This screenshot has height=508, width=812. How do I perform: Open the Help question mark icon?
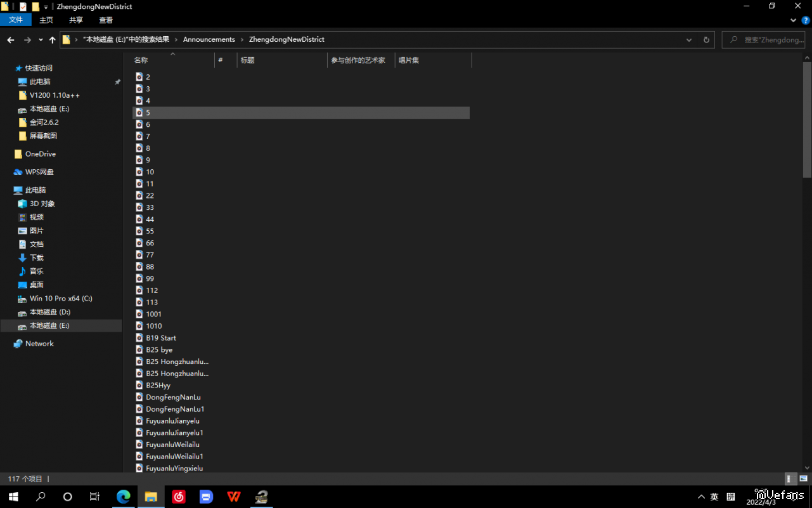(806, 20)
